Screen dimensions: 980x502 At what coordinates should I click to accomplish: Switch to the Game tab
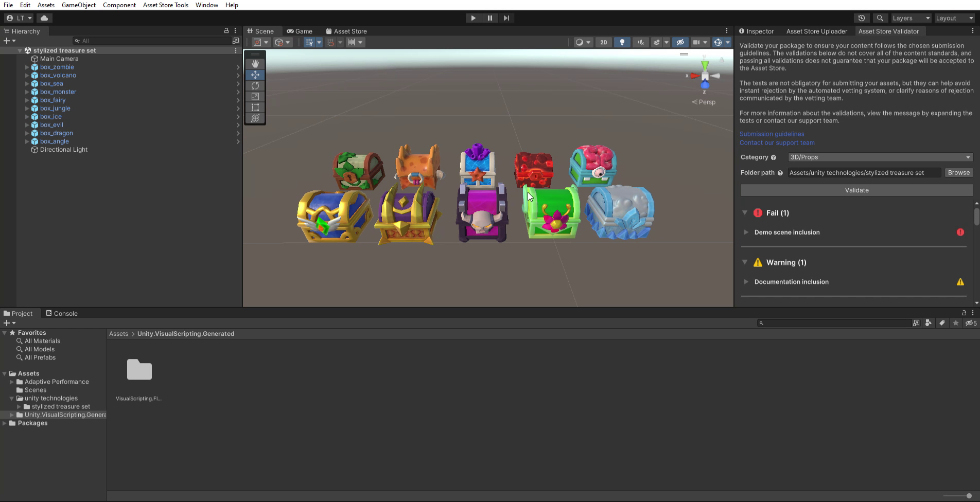coord(300,31)
